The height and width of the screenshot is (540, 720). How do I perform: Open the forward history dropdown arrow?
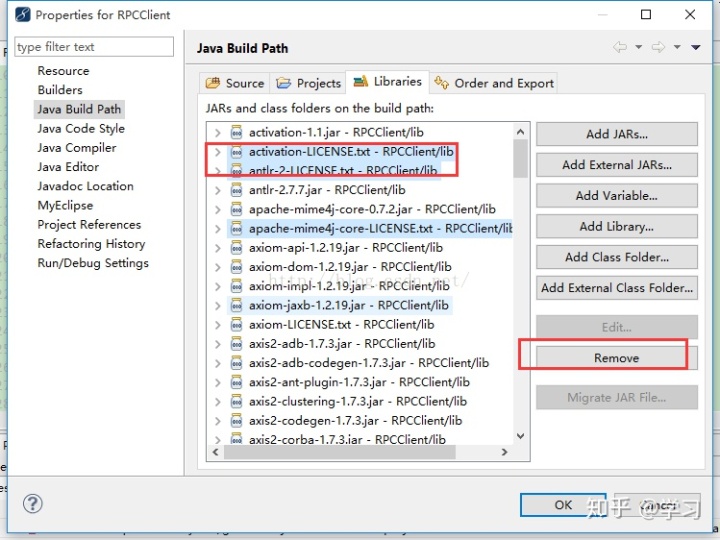(x=677, y=47)
